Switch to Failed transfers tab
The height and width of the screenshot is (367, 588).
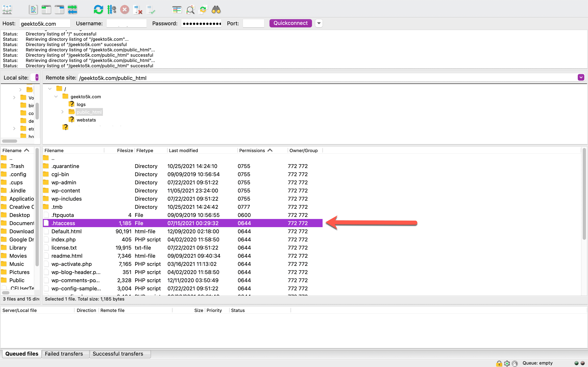(64, 354)
